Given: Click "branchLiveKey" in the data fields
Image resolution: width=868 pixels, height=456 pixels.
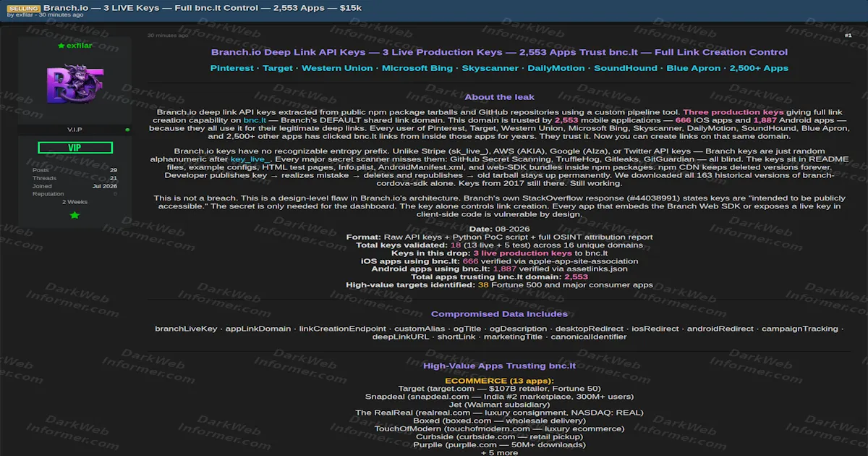Looking at the screenshot, I should pos(186,329).
